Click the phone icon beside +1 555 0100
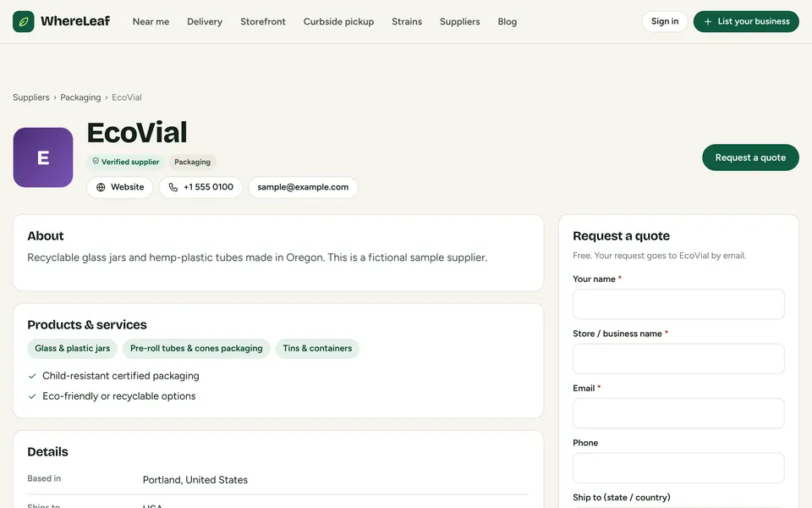 click(x=173, y=187)
